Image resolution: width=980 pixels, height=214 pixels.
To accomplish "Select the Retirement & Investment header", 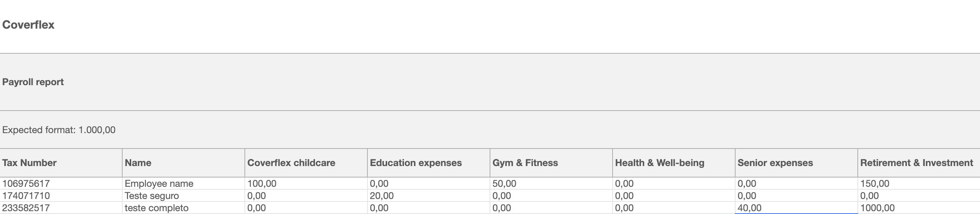I will coord(919,163).
